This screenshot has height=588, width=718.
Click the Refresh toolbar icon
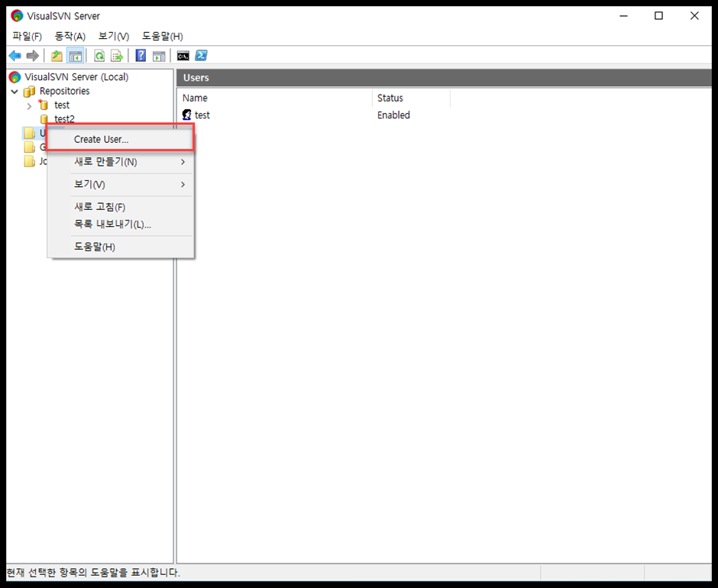coord(99,56)
